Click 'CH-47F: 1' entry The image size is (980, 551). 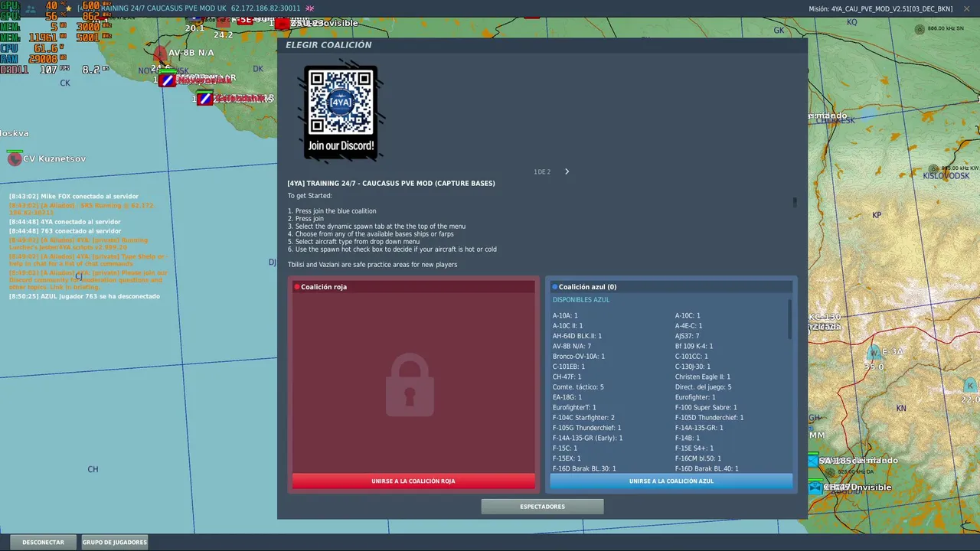[x=567, y=377]
